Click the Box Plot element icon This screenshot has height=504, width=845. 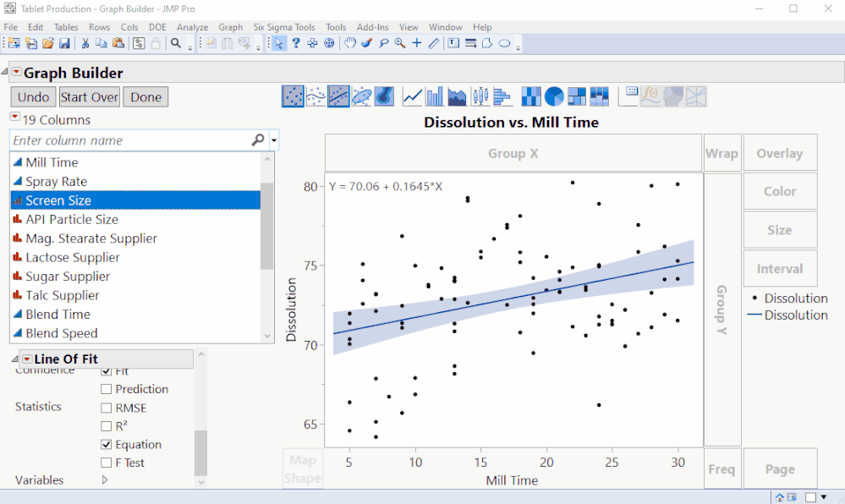[x=480, y=96]
